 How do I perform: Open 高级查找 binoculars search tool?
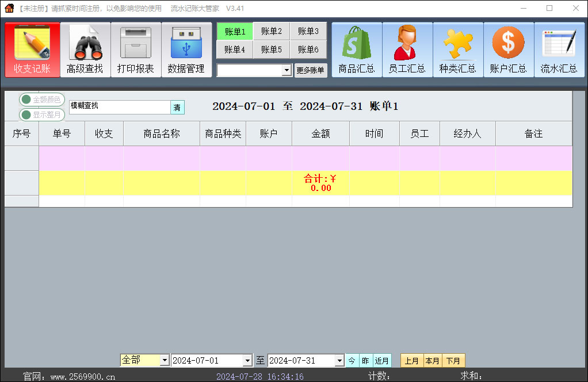85,50
